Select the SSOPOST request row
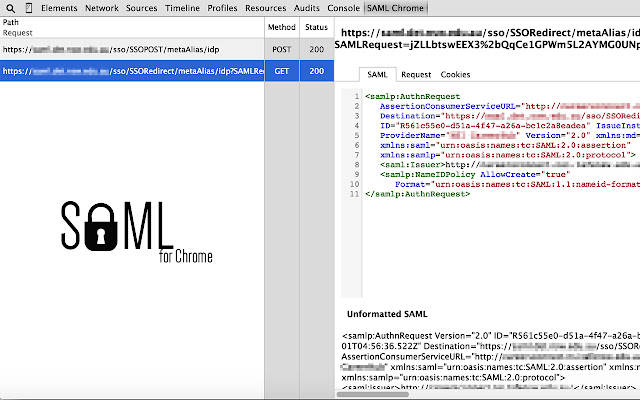 [x=131, y=49]
